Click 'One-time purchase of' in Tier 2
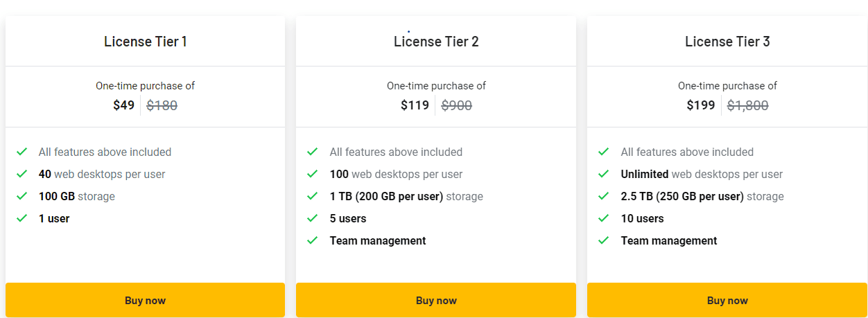This screenshot has height=318, width=868. (x=436, y=86)
